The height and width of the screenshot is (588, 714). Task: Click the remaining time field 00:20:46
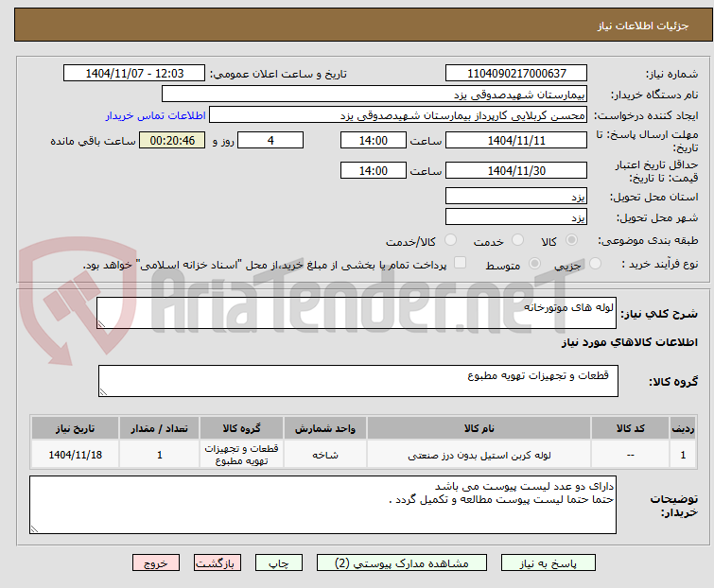[x=172, y=140]
